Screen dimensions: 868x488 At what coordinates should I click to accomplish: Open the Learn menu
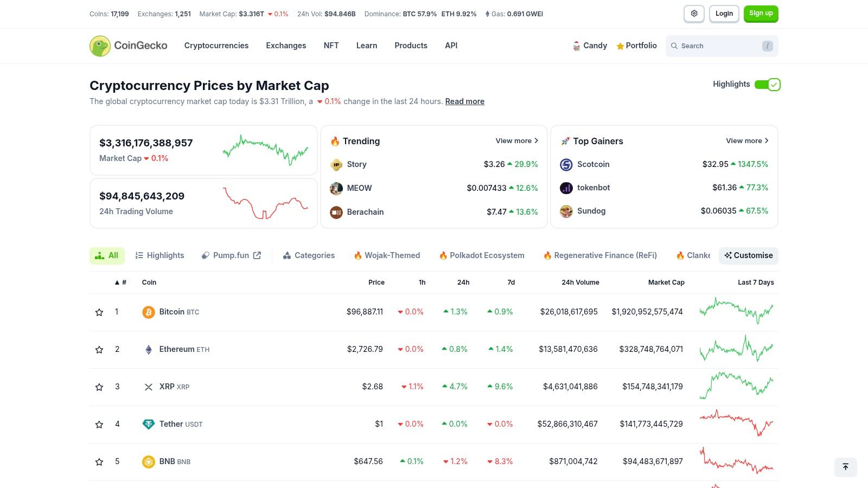pyautogui.click(x=367, y=46)
